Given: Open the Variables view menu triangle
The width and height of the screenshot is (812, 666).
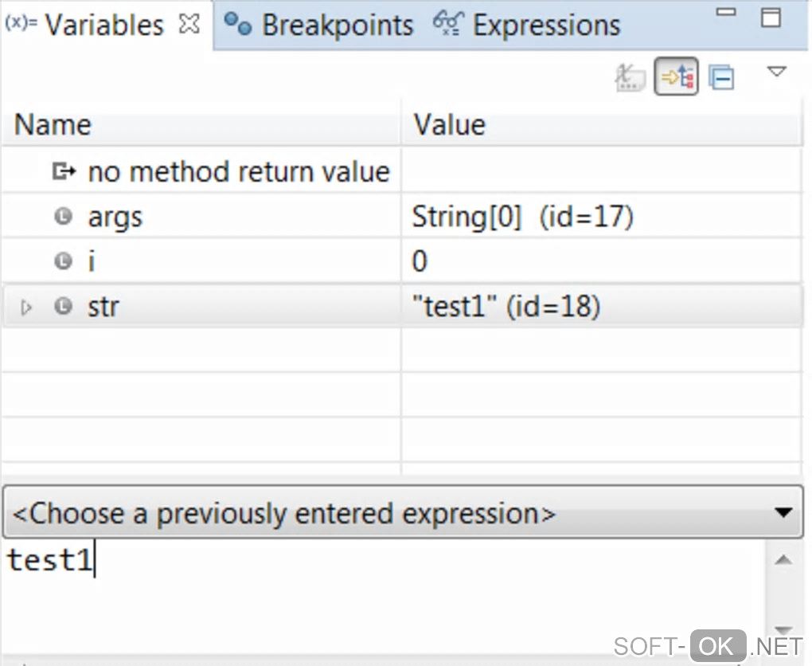Looking at the screenshot, I should 776,72.
